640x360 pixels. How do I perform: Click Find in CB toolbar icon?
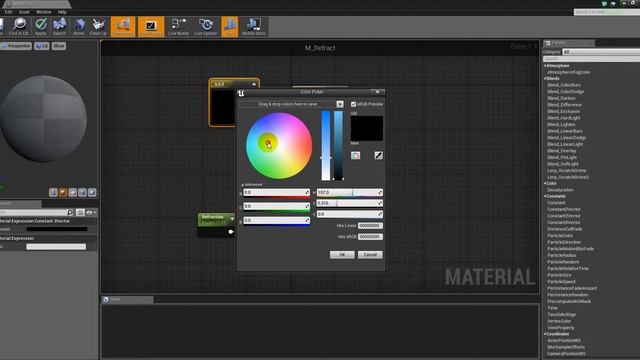click(x=19, y=27)
